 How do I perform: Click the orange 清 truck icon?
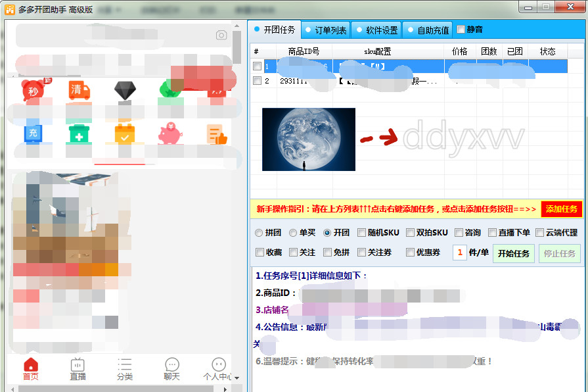point(79,91)
